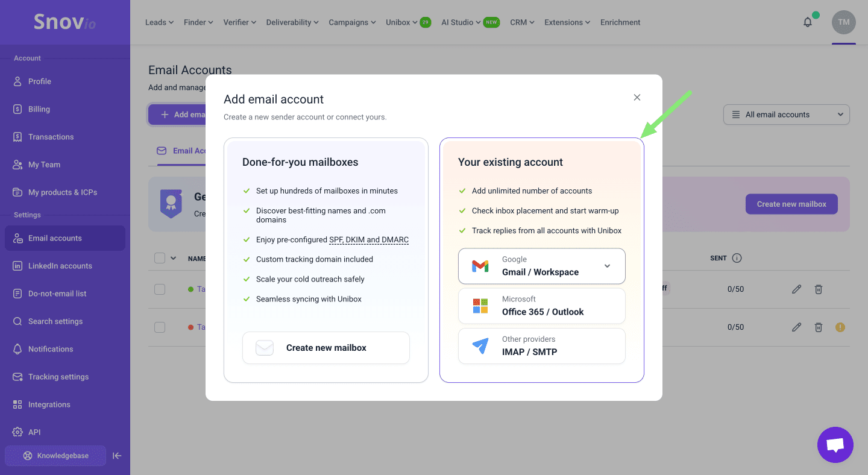The height and width of the screenshot is (475, 868).
Task: Close the Add email account dialog
Action: pyautogui.click(x=637, y=98)
